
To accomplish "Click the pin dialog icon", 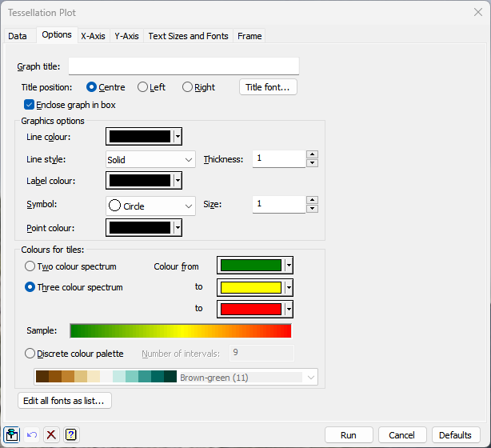I will tap(12, 435).
